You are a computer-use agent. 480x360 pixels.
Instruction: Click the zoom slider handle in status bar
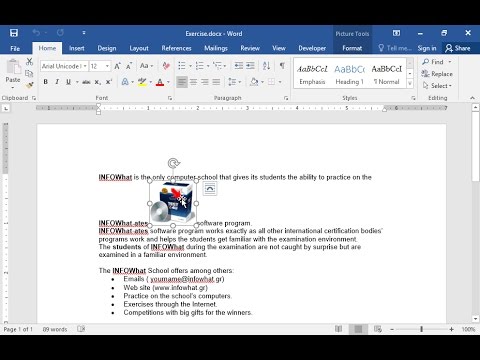click(x=421, y=329)
